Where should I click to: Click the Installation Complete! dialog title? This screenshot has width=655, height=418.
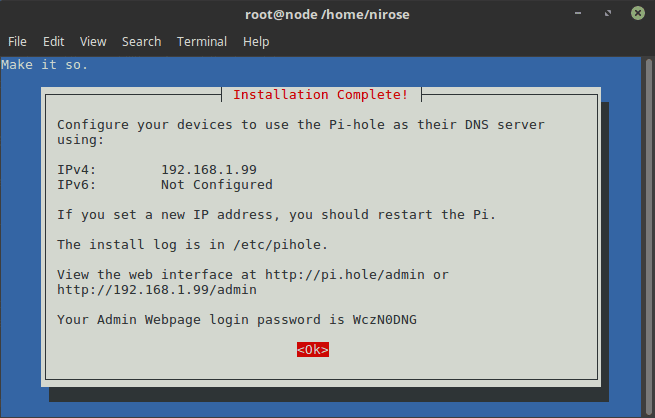[x=320, y=95]
